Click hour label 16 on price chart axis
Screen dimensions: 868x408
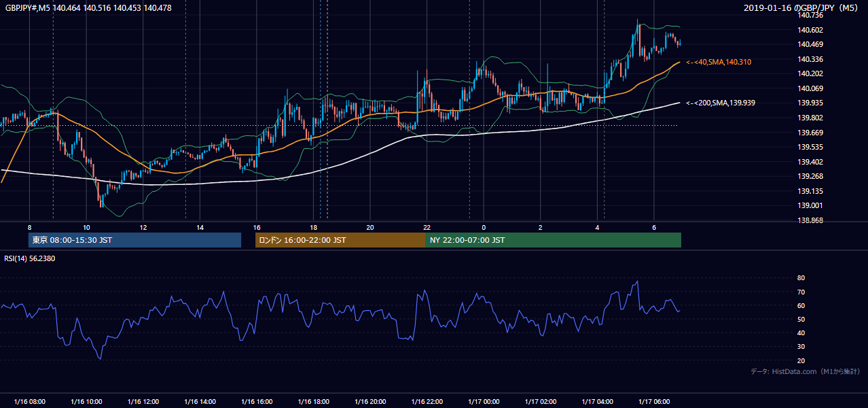pos(257,227)
